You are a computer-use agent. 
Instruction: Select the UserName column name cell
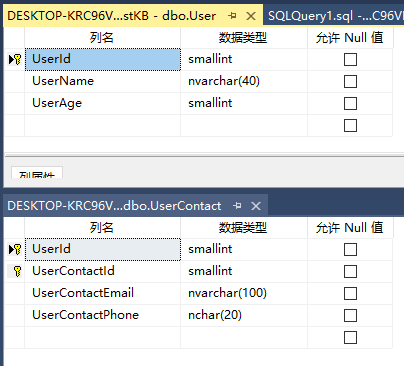click(103, 81)
